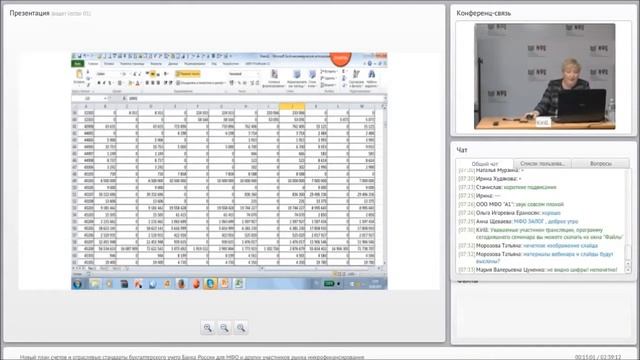Click the presenter video in Конференц-связь
The height and width of the screenshot is (360, 640).
pyautogui.click(x=544, y=76)
